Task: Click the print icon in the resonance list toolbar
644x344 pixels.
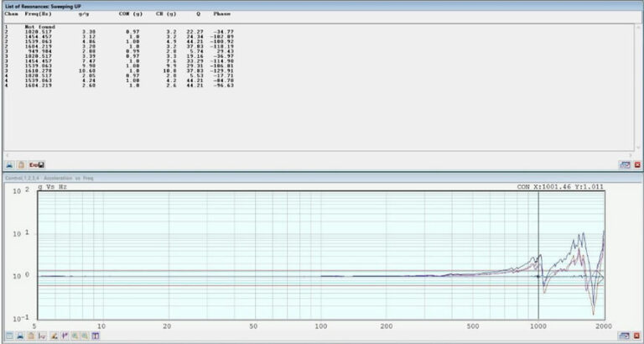Action: pyautogui.click(x=10, y=164)
